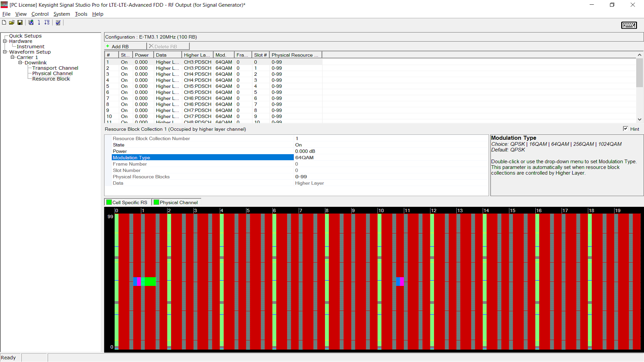Image resolution: width=644 pixels, height=362 pixels.
Task: Collapse the Carrier 1 tree node
Action: coord(13,57)
